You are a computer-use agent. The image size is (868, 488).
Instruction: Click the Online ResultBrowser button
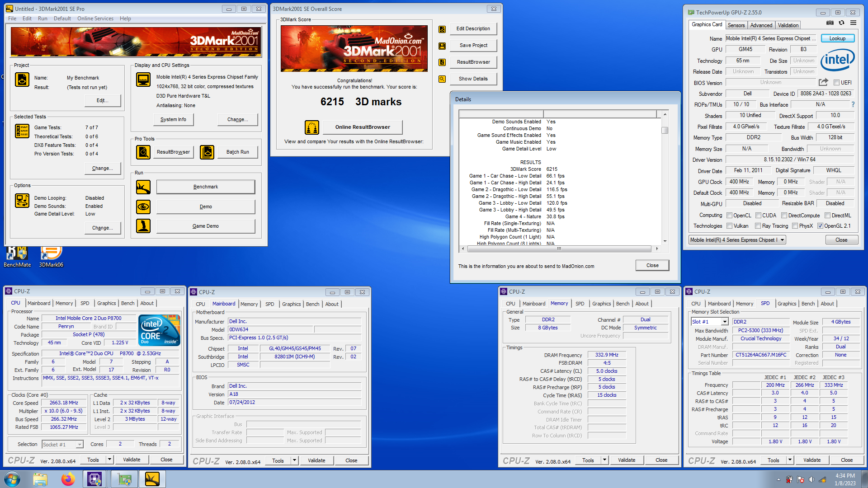(x=363, y=127)
